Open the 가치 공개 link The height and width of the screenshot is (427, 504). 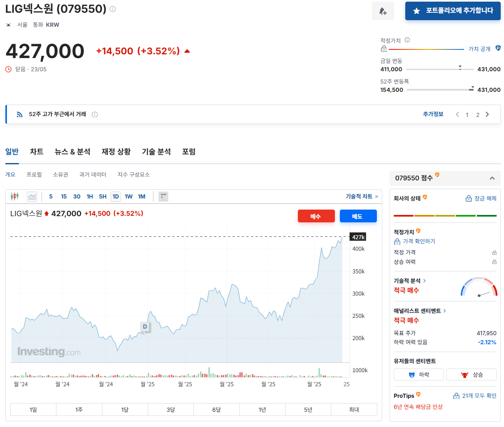pyautogui.click(x=479, y=49)
